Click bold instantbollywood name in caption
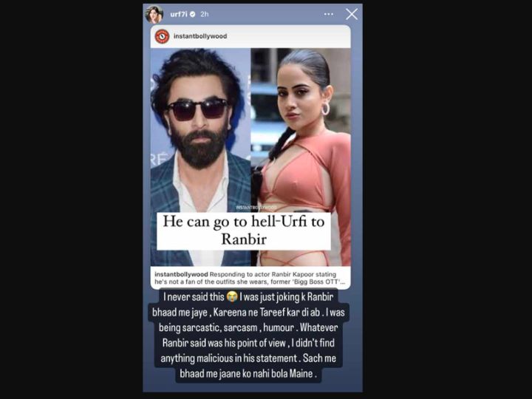The width and height of the screenshot is (532, 399). (x=181, y=274)
